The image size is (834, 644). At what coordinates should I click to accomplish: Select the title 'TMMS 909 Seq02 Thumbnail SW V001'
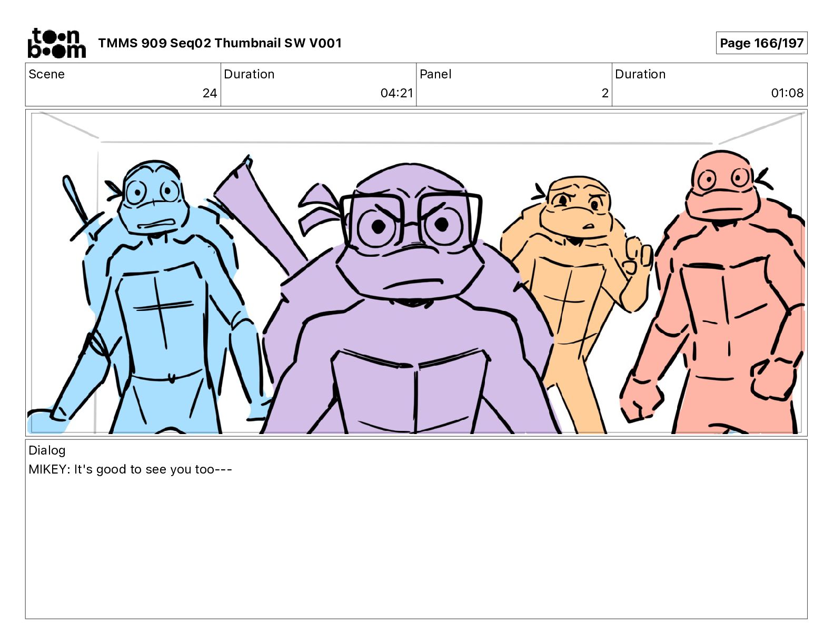point(220,43)
